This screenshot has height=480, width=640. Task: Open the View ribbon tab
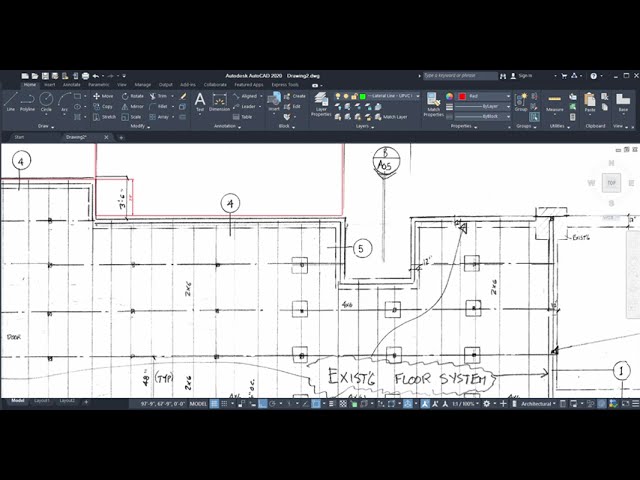(x=122, y=85)
